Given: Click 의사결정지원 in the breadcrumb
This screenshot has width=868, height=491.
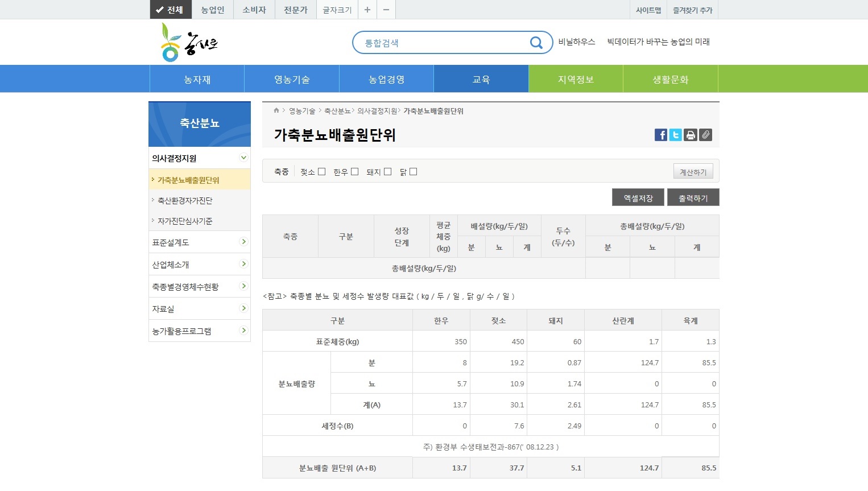Looking at the screenshot, I should (x=377, y=111).
